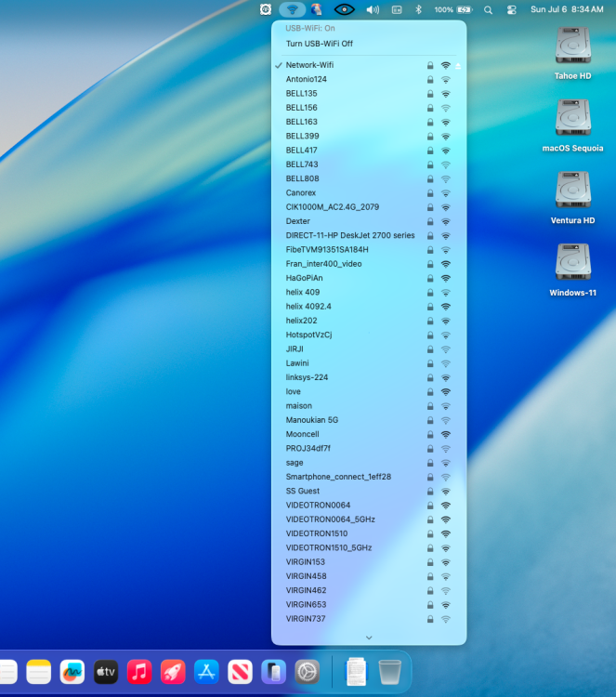Join the Lawini network

coord(369,363)
